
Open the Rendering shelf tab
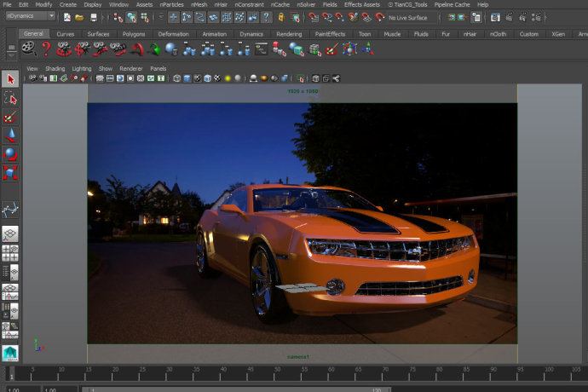click(x=289, y=34)
